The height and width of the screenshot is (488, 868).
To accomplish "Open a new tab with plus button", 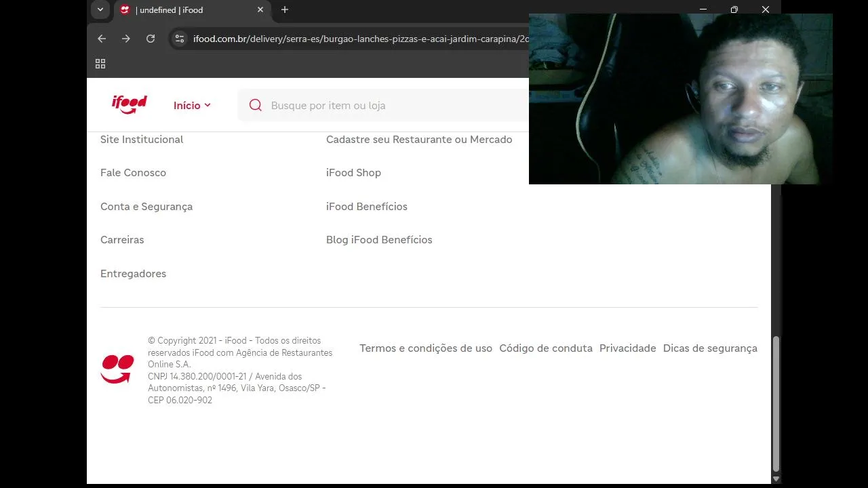I will (285, 9).
